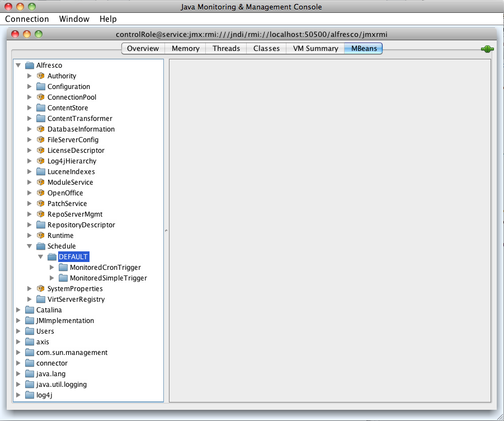Expand the java.lang domain node
The height and width of the screenshot is (421, 504).
[x=18, y=374]
